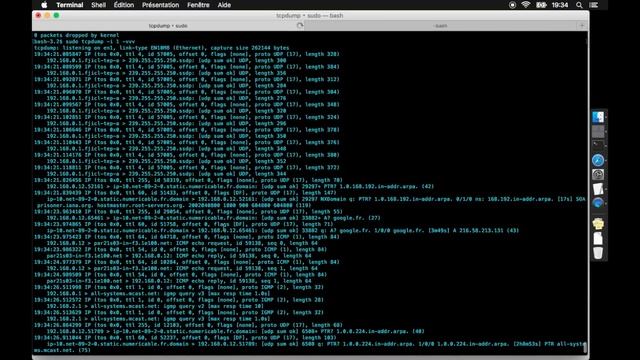Click the terminal vertical scrollbar
The image size is (640, 360).
click(x=586, y=347)
